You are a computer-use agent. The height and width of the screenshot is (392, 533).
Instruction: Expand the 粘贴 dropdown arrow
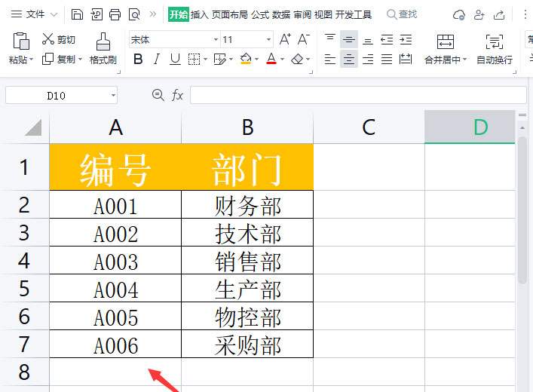point(31,60)
